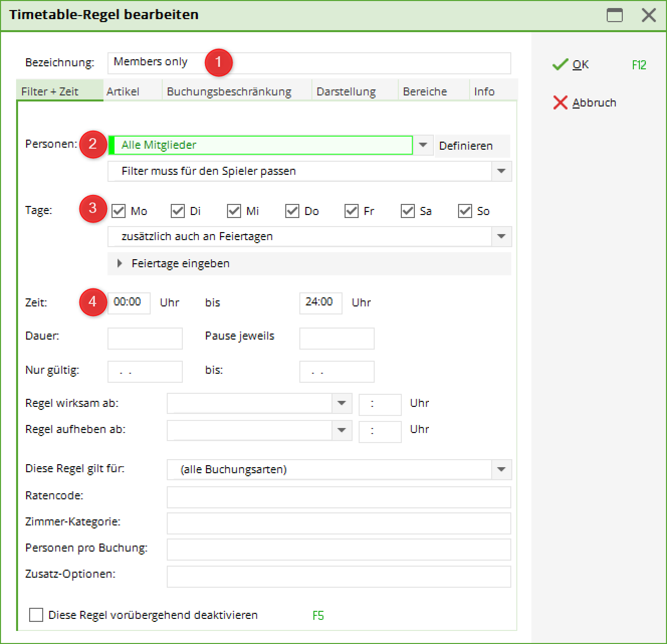This screenshot has width=667, height=644.
Task: Open the 'Diese Regel gilt für' dropdown
Action: pos(501,470)
